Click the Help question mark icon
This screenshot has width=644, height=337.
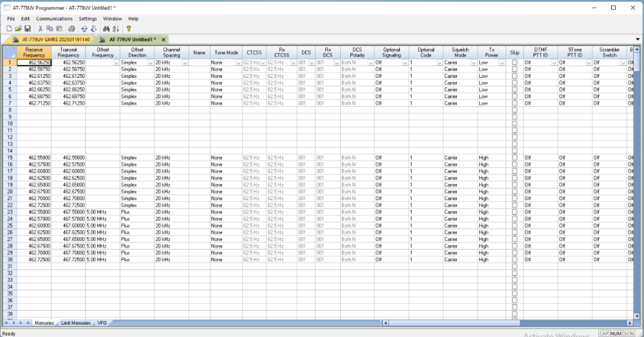[x=129, y=29]
